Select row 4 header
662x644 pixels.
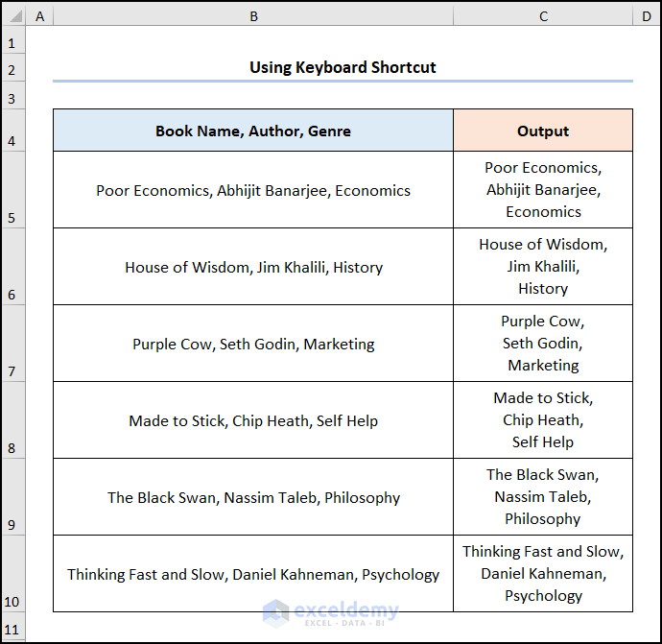tap(13, 131)
